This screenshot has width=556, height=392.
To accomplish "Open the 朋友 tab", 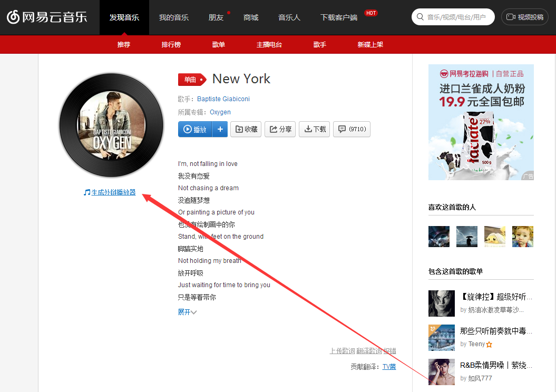I will tap(216, 17).
